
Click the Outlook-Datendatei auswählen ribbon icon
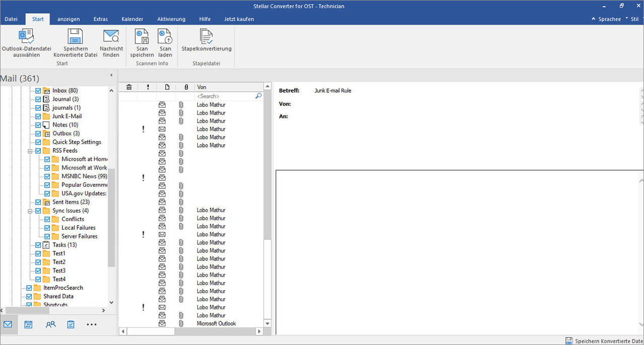26,36
